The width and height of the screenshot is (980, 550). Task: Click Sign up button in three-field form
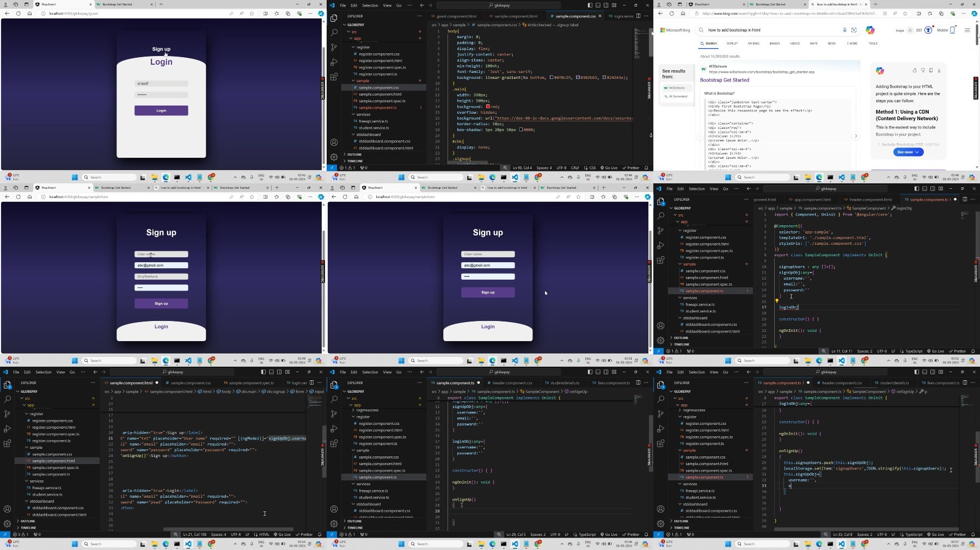point(488,292)
